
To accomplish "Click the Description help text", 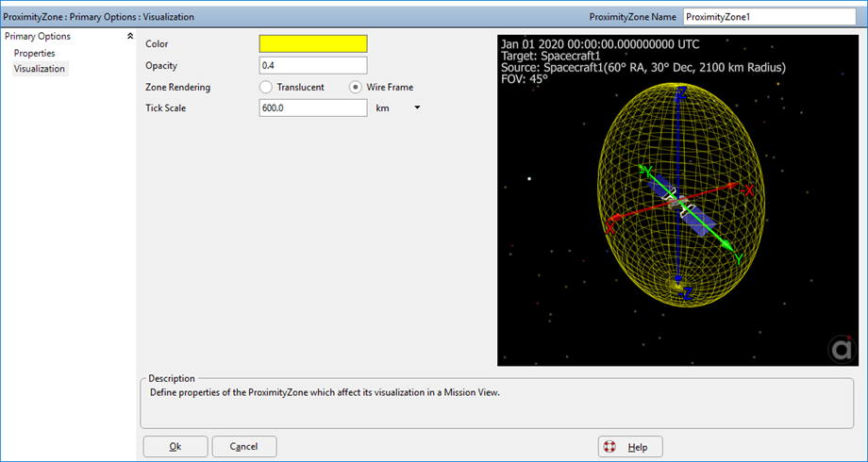I will (x=325, y=393).
